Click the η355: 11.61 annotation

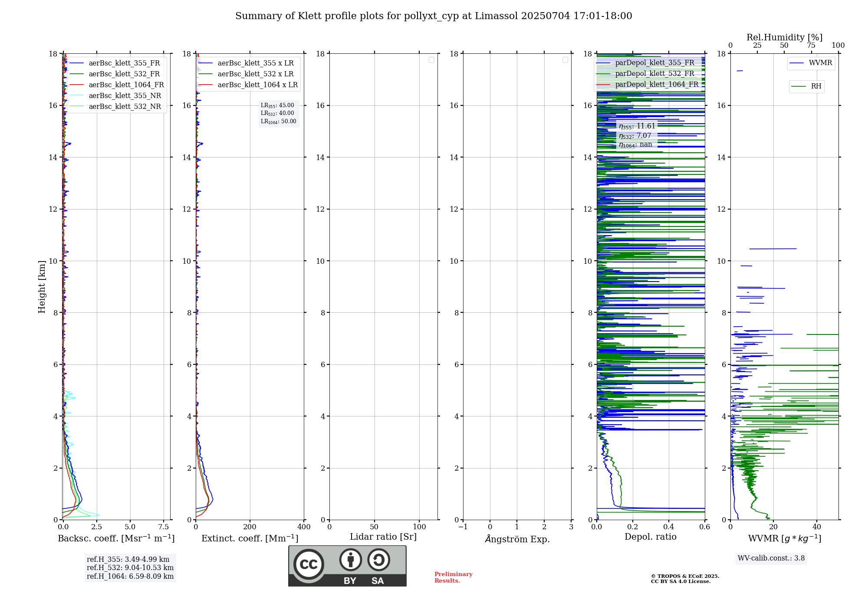pos(637,126)
